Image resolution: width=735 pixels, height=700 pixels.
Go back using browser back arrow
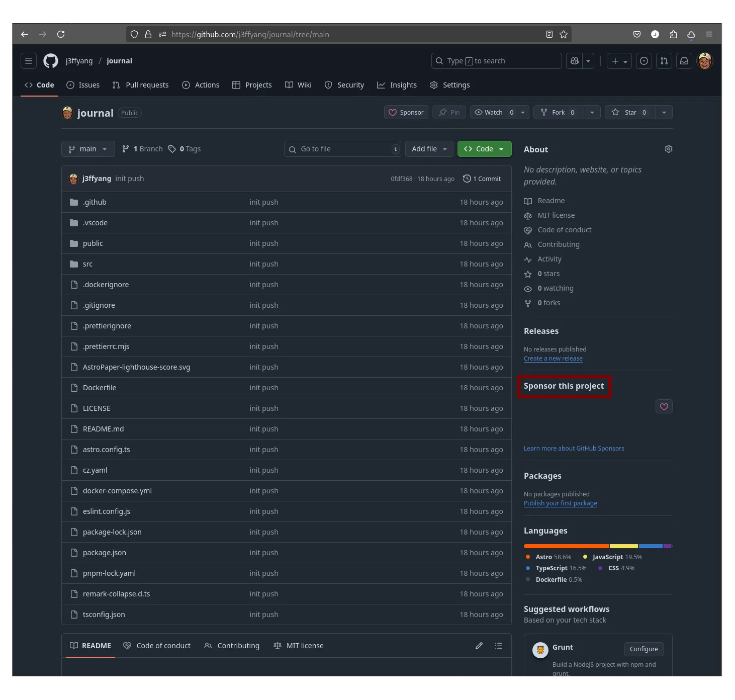point(25,34)
